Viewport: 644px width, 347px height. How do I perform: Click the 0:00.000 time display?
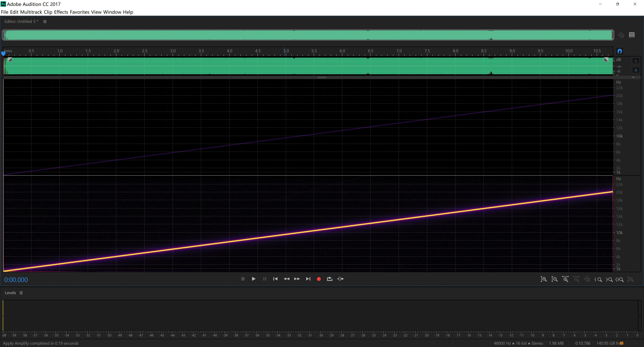(x=16, y=280)
